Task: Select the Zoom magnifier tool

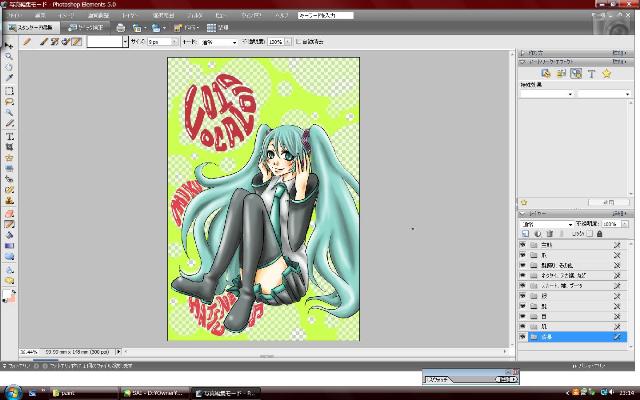Action: coord(9,57)
